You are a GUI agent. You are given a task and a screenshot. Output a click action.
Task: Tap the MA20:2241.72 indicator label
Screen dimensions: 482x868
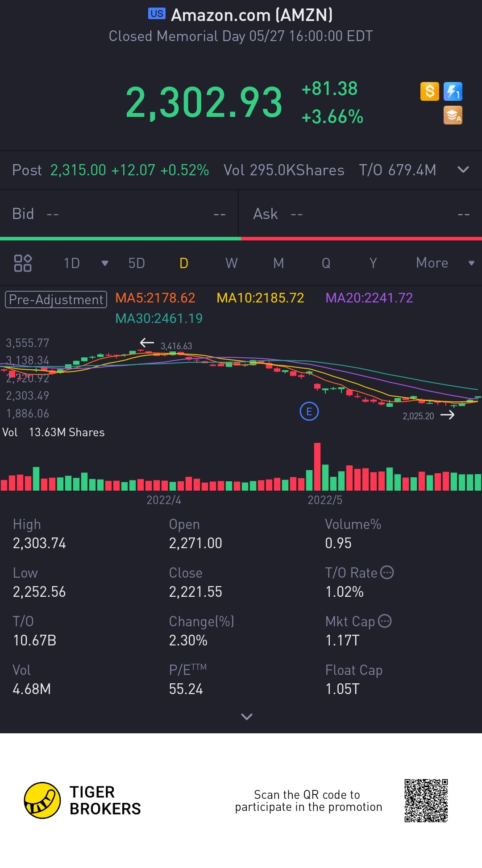click(369, 298)
